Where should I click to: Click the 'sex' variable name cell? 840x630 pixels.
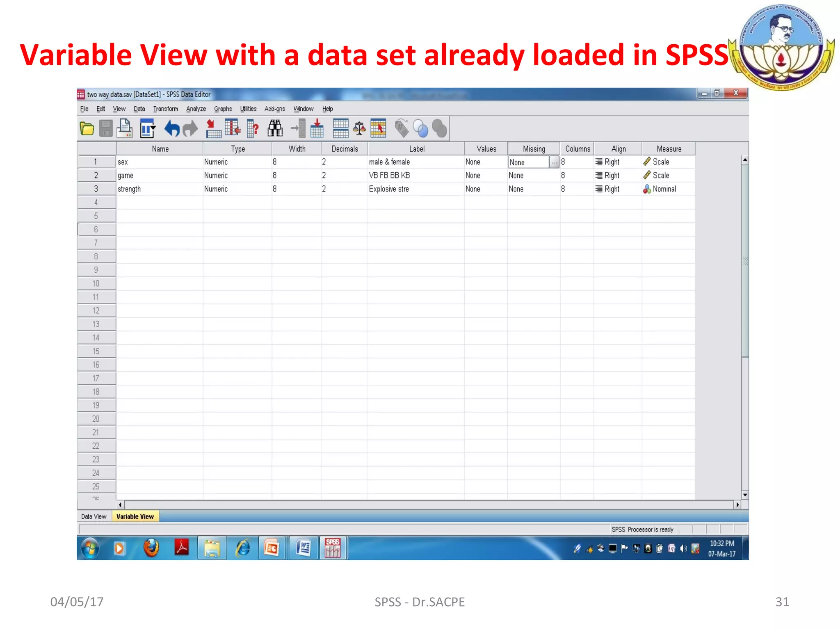tap(160, 162)
